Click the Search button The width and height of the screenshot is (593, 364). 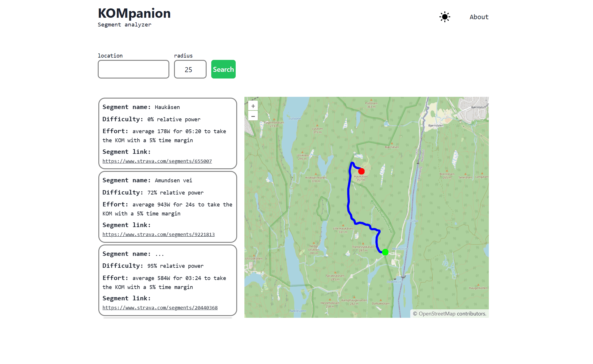point(223,69)
